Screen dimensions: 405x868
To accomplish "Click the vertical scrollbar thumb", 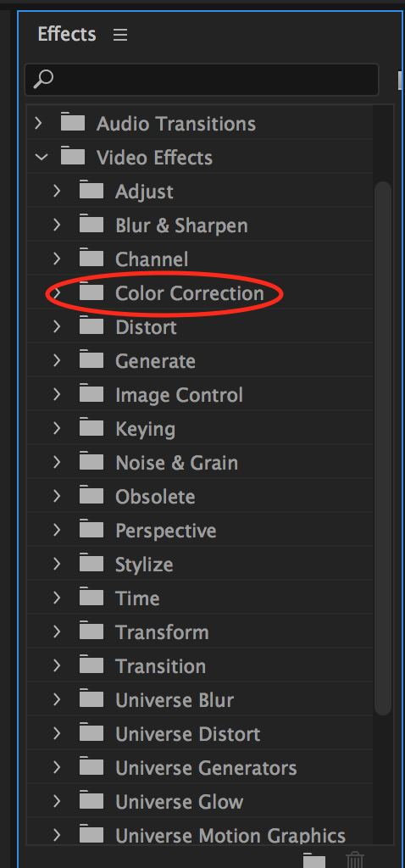I will [x=382, y=448].
